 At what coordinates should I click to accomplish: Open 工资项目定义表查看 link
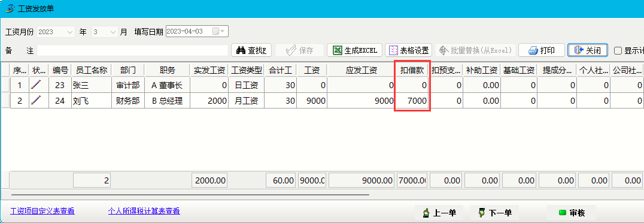tap(42, 212)
